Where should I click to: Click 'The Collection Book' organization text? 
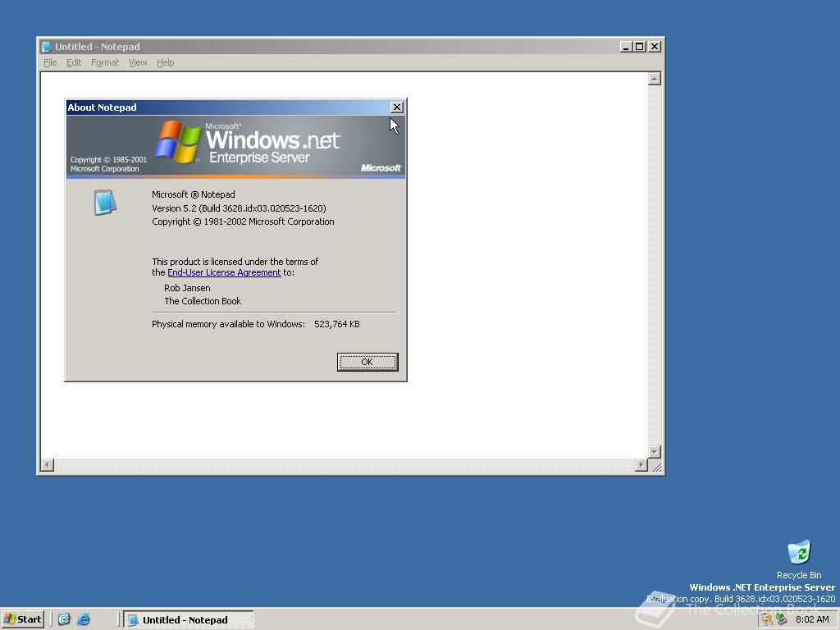(x=203, y=301)
